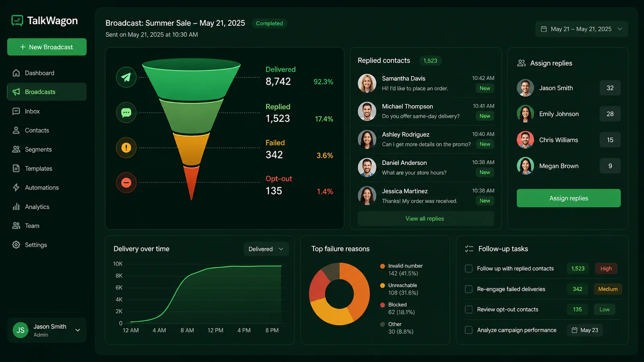Open Contacts in sidebar
The height and width of the screenshot is (362, 644).
tap(47, 130)
